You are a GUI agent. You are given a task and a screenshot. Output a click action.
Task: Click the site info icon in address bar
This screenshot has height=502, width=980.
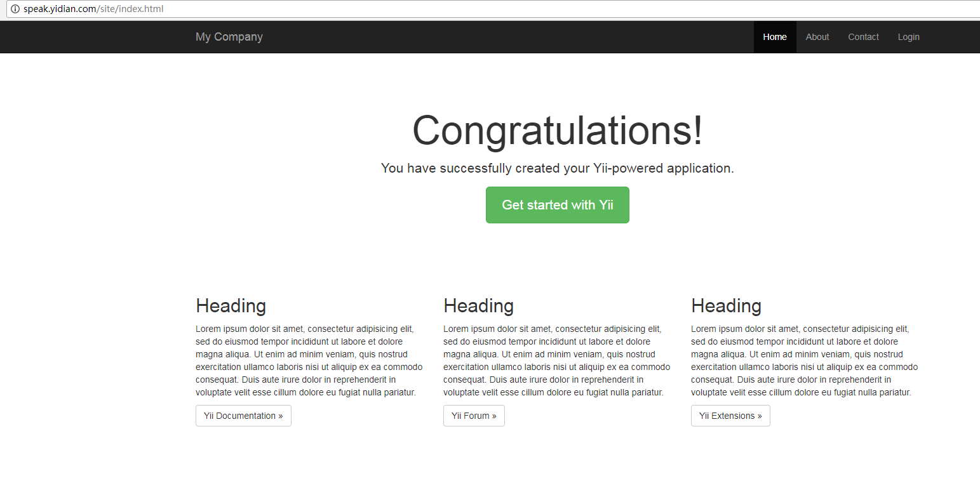[15, 9]
